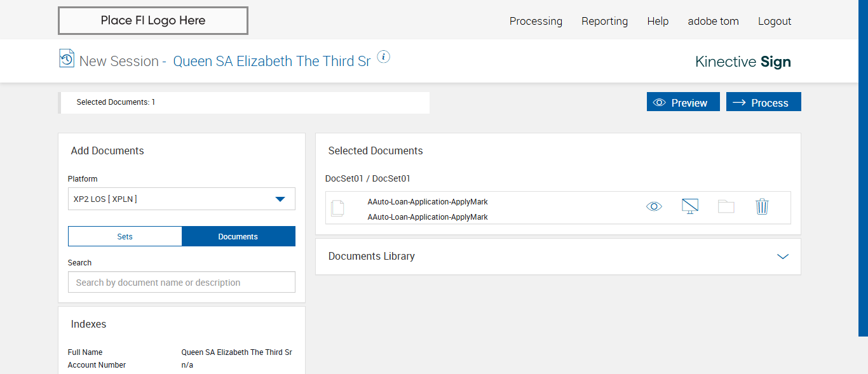Click the eye icon to view AAuto-Loan-Application-ApplyMark
The height and width of the screenshot is (374, 868).
pyautogui.click(x=654, y=206)
